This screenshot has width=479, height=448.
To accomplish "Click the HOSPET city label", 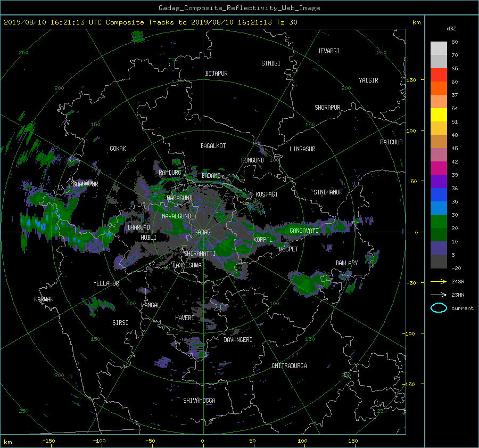I will click(288, 249).
